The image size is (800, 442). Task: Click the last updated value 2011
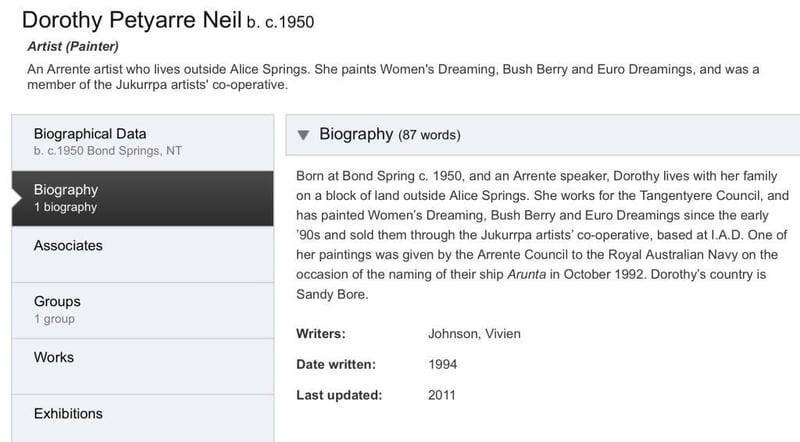443,395
